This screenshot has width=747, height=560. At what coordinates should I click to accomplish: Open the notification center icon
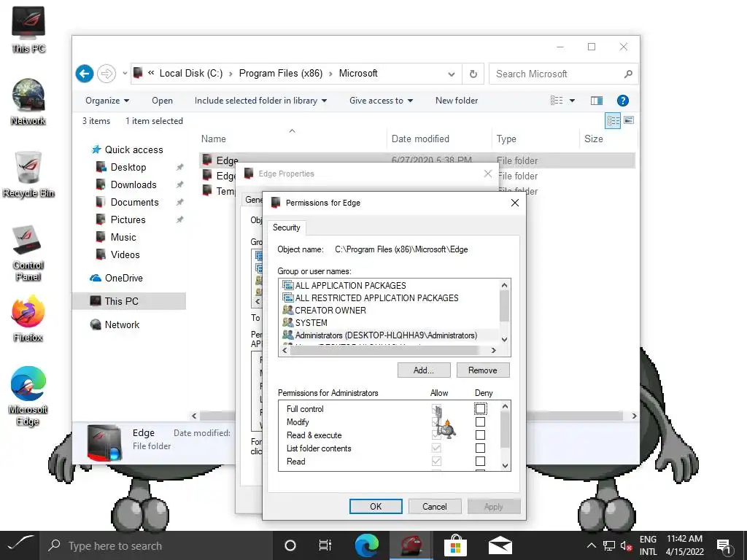tap(723, 545)
